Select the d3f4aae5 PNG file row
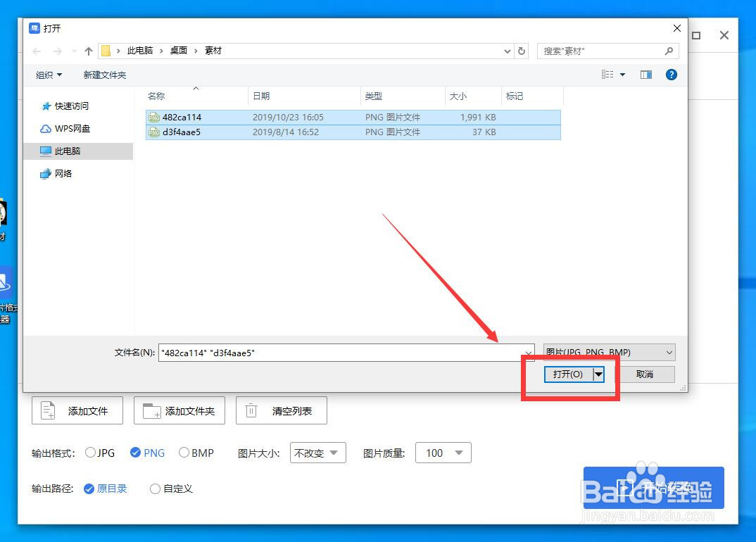This screenshot has height=542, width=756. 182,132
